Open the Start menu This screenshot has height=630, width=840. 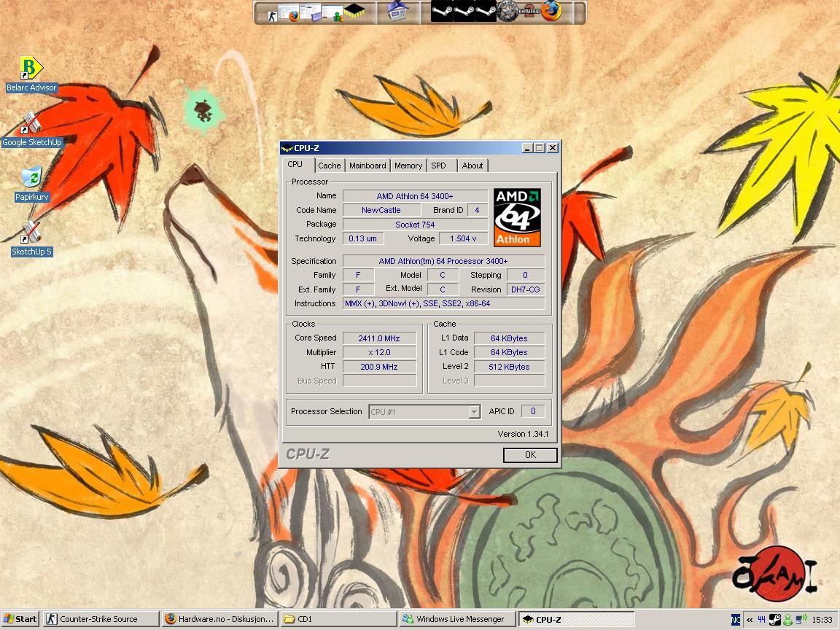point(20,619)
